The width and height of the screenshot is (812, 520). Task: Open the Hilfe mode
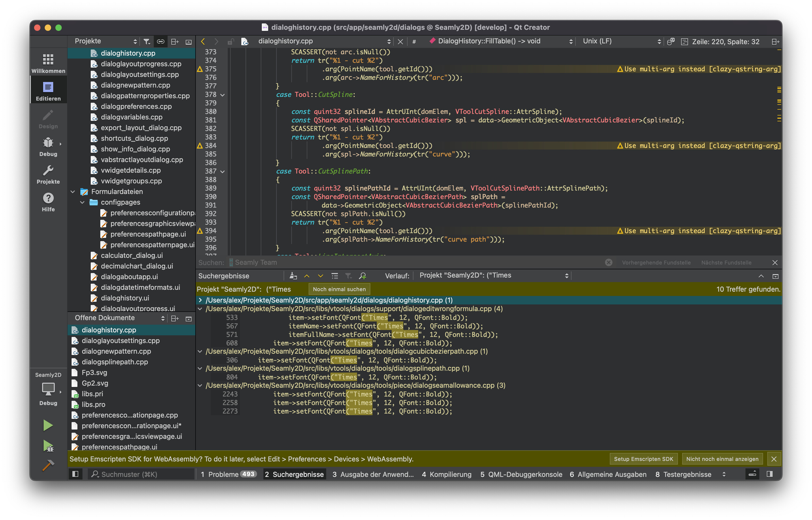[48, 201]
